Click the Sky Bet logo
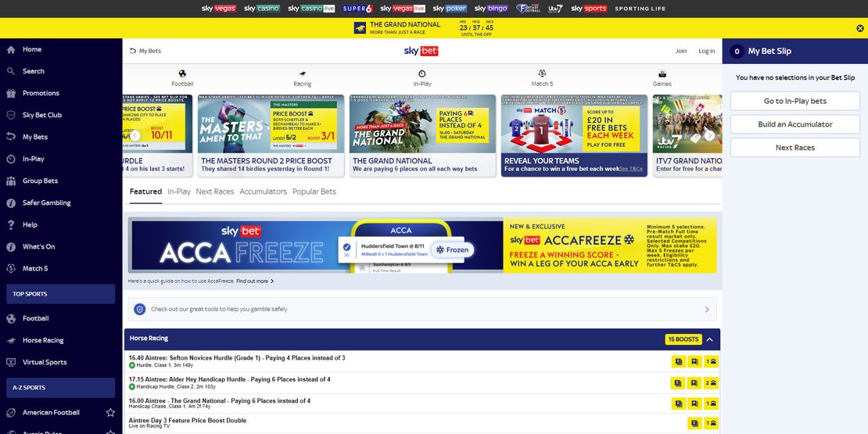Viewport: 868px width, 434px height. [421, 51]
